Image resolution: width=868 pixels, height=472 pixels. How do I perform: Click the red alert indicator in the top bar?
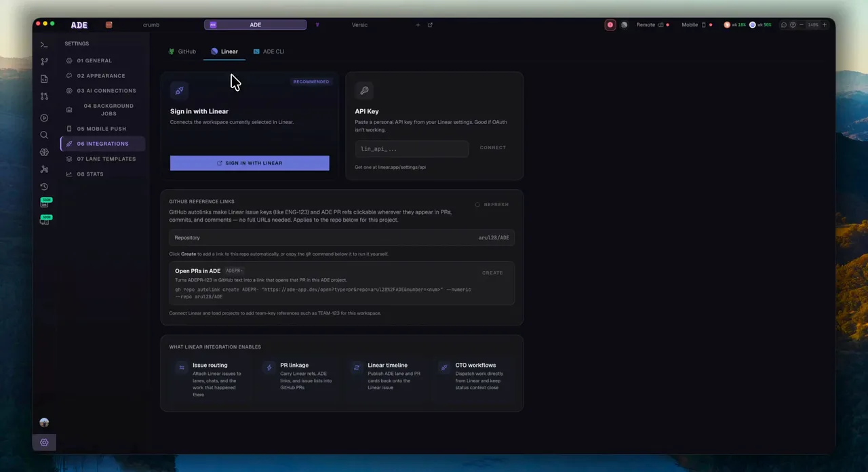610,25
